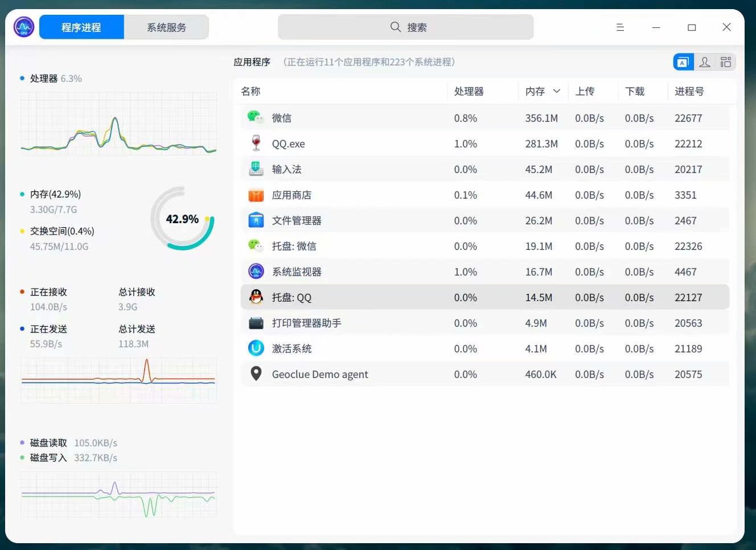Click the 内存(42.9%) label

(55, 194)
